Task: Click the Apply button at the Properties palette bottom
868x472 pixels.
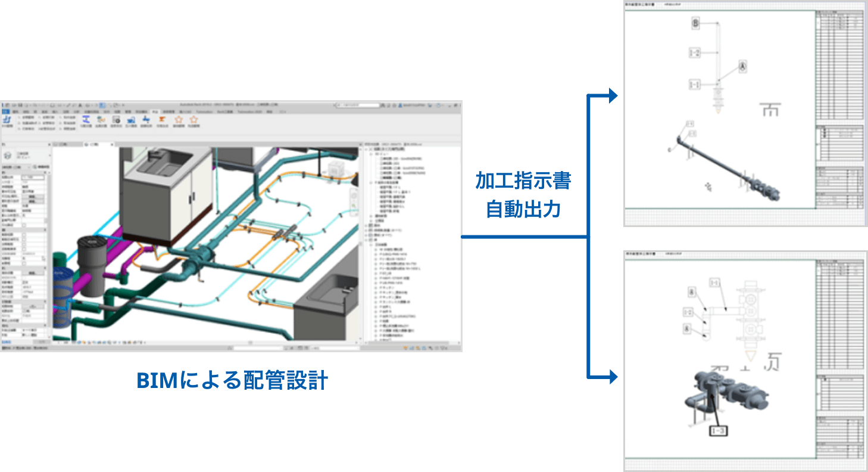Action: tap(42, 342)
